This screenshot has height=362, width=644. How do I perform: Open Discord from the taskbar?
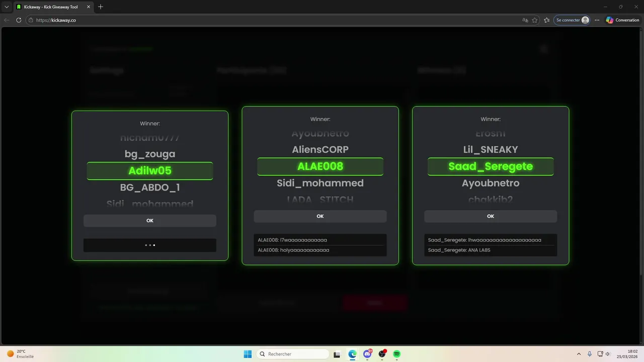coord(367,354)
